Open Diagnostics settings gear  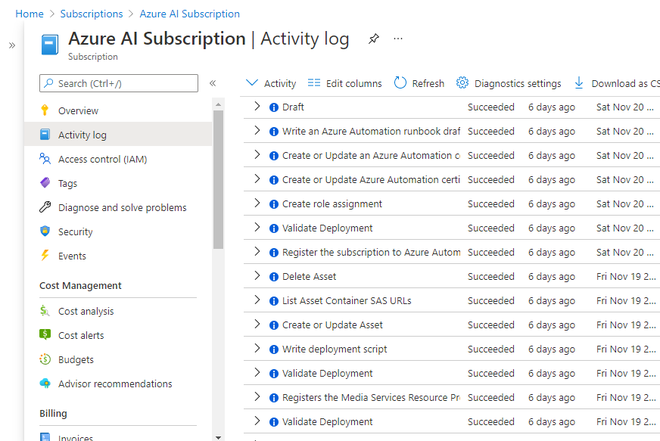[462, 83]
